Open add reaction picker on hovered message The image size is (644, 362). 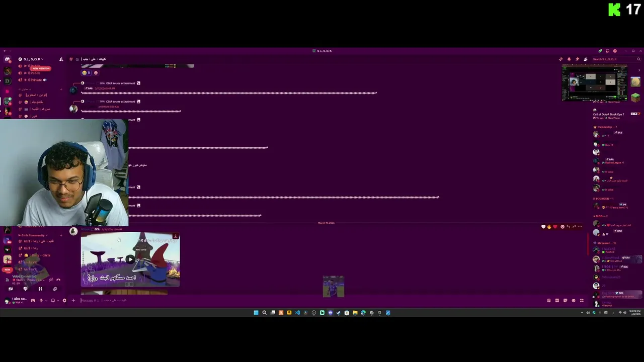pos(562,227)
